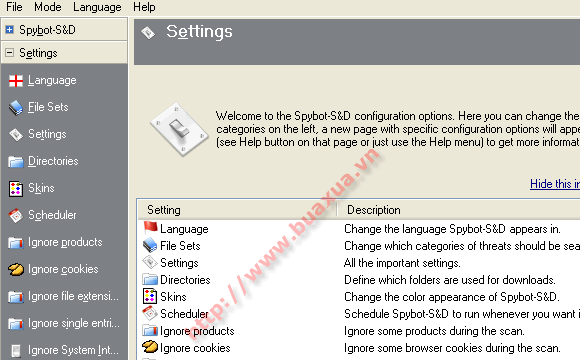The height and width of the screenshot is (360, 580).
Task: Open Skins in the sidebar
Action: tap(41, 188)
